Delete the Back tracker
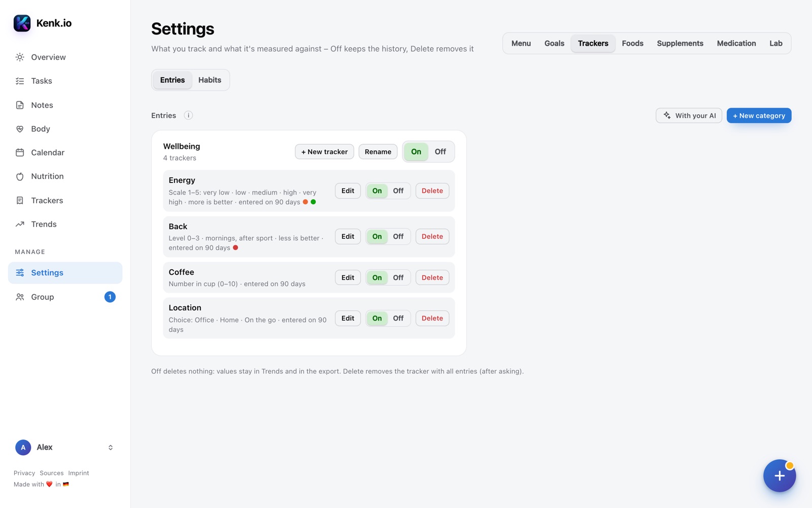 [432, 237]
